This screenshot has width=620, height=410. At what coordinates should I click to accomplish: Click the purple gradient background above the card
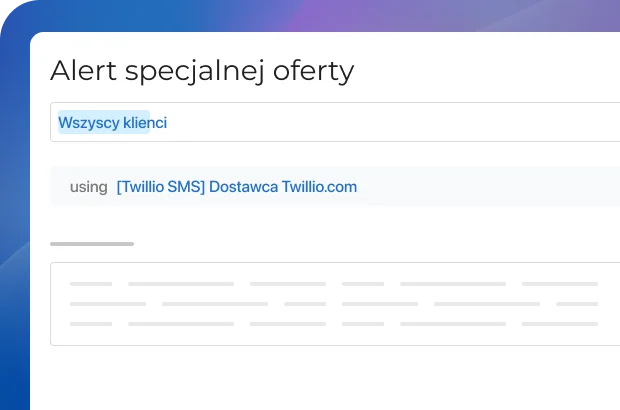[x=350, y=15]
